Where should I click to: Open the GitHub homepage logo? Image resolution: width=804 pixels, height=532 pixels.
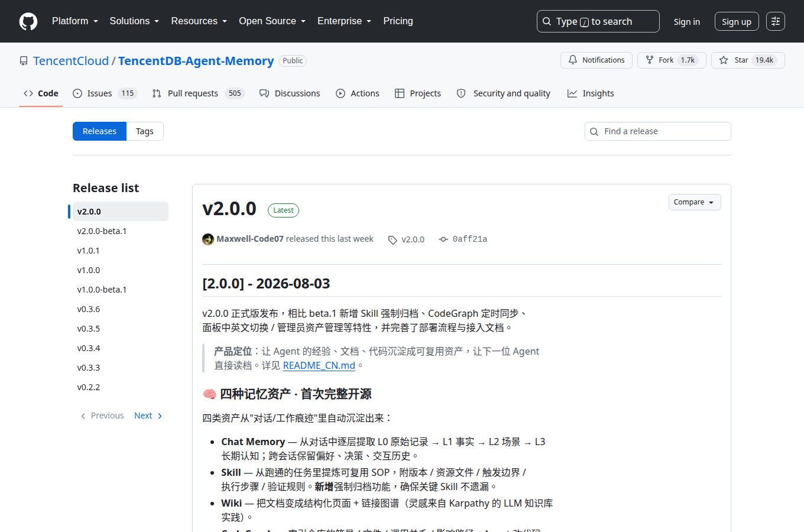(x=28, y=21)
